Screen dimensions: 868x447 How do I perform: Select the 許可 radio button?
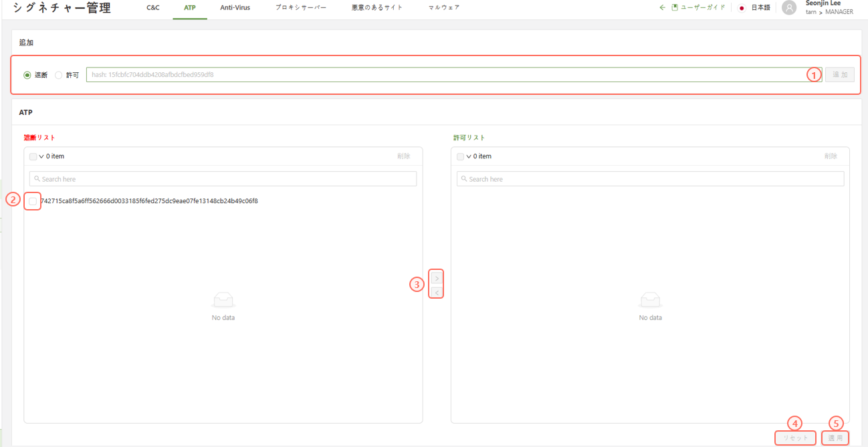pos(59,75)
